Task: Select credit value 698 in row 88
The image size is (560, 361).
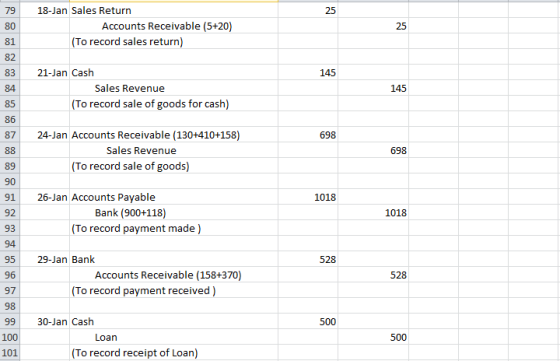Action: pyautogui.click(x=373, y=150)
